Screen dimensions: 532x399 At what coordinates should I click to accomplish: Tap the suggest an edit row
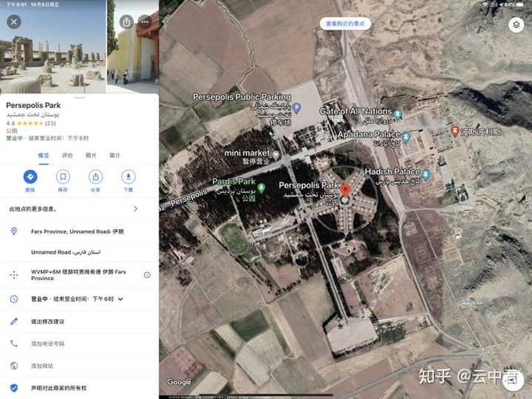pos(79,322)
